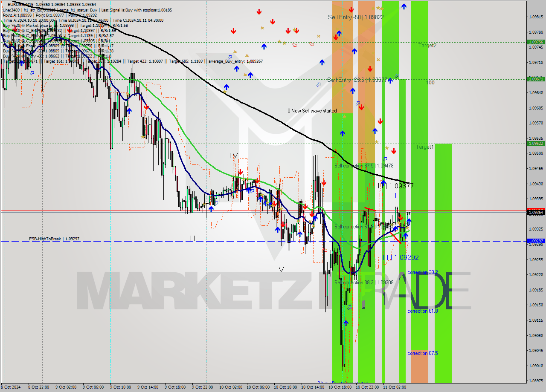Click the '0 New Sell wave started' annotation

pyautogui.click(x=312, y=111)
